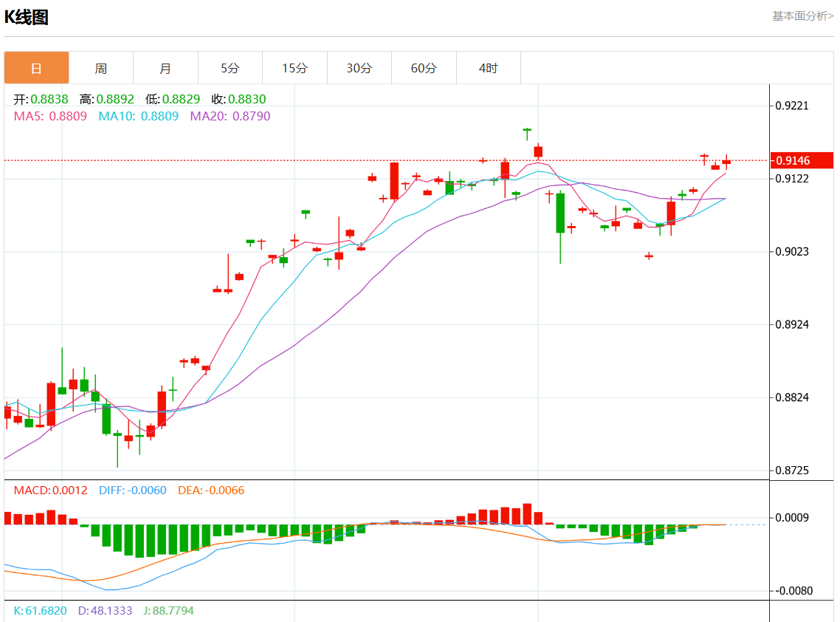The image size is (840, 622).
Task: Click the 低:0.8829 low value
Action: point(173,99)
